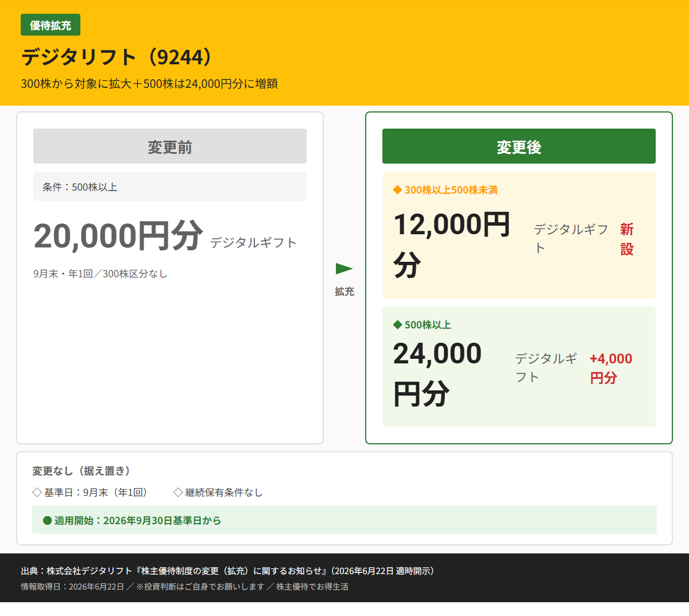Select 適用開始：2026年9月30日基準日から notice
Image resolution: width=689 pixels, height=616 pixels.
[344, 520]
